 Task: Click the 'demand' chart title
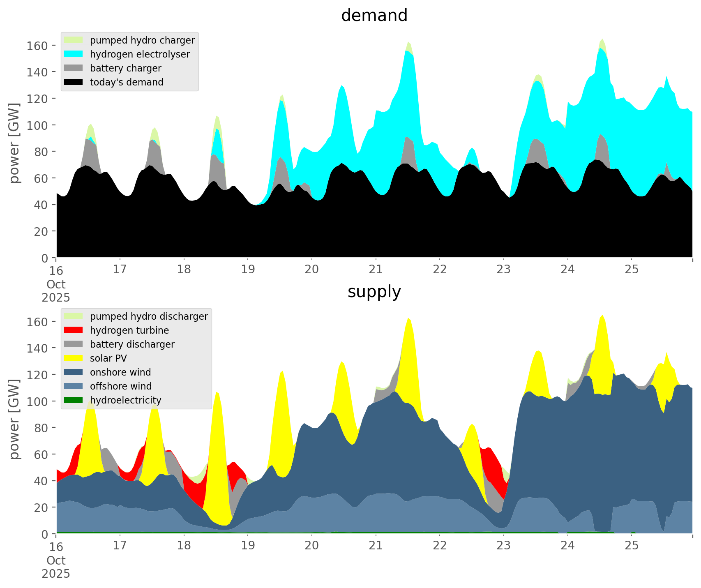pos(374,16)
